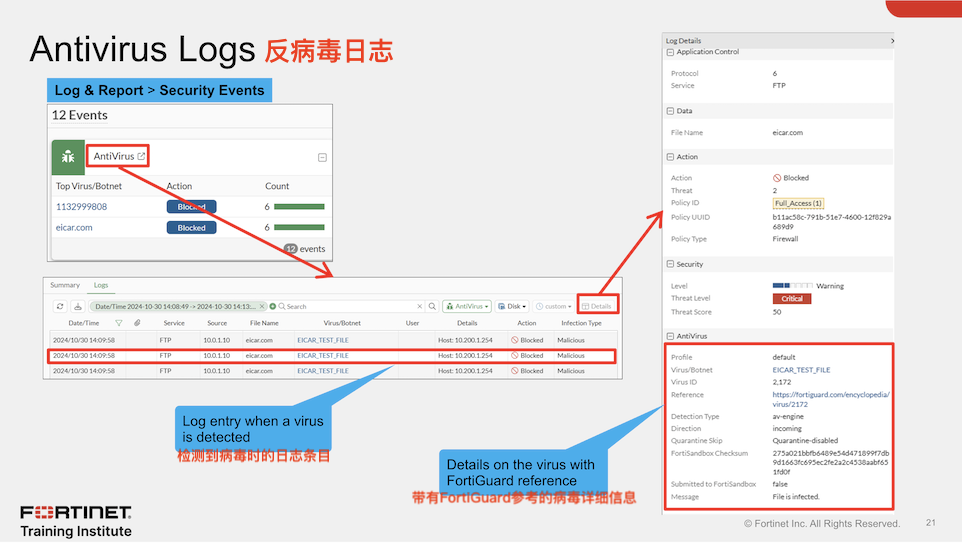Click the AntiVirus widget title
This screenshot has width=962, height=543.
pos(114,156)
